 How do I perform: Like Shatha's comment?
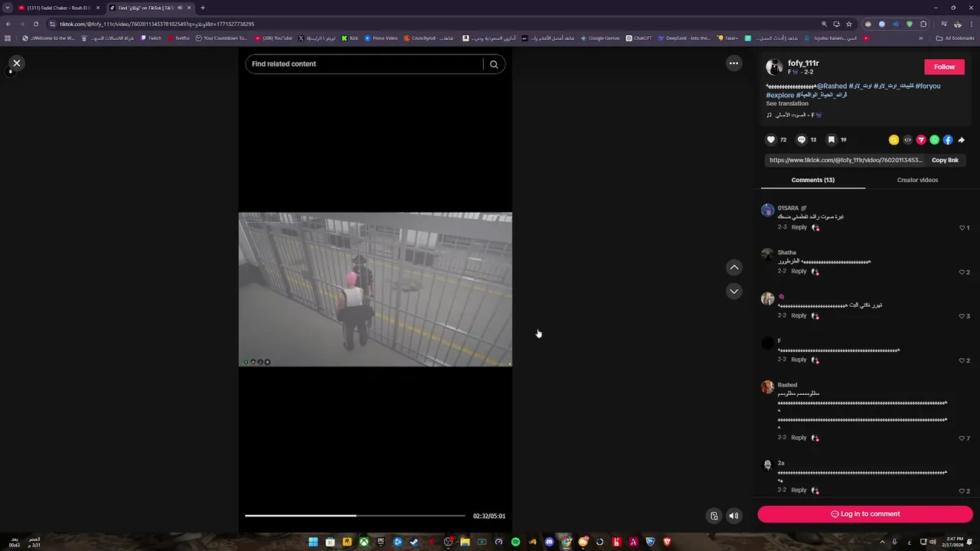pyautogui.click(x=962, y=272)
